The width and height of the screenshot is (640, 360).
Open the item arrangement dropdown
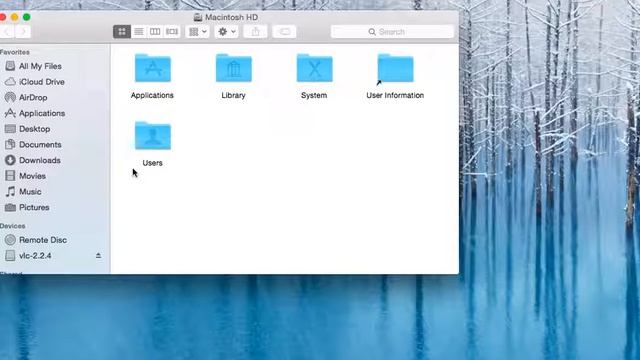coord(198,32)
